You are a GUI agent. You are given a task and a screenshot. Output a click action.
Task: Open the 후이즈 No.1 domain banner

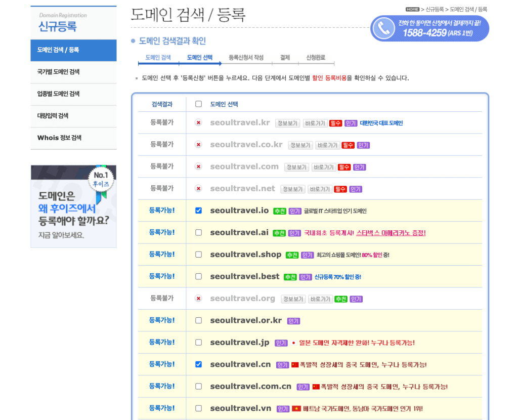(x=73, y=206)
